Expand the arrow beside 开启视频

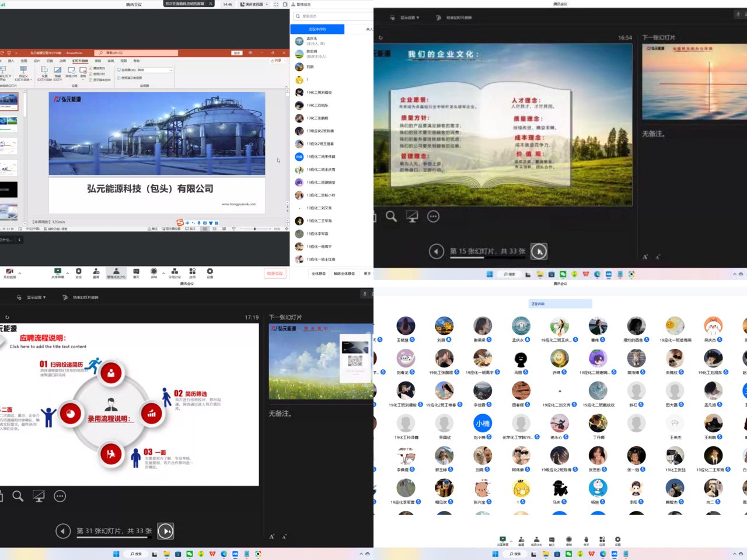pos(20,272)
